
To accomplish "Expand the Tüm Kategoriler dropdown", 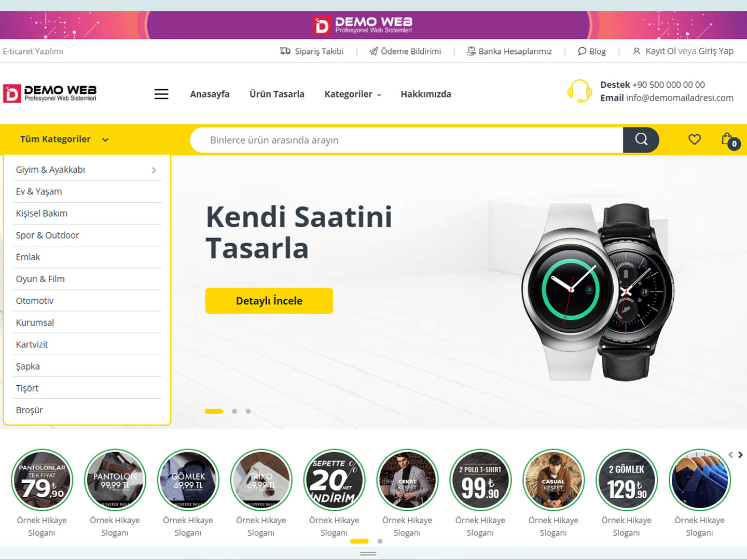I will (64, 139).
